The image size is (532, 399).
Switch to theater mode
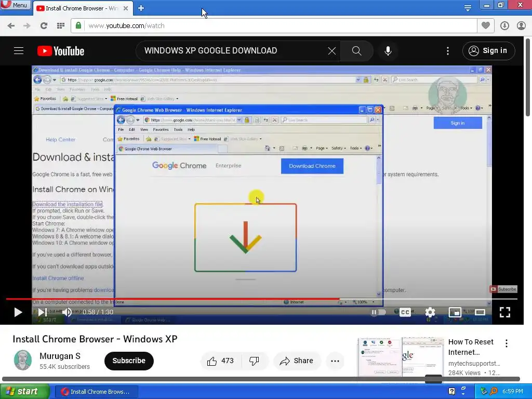[x=480, y=312]
